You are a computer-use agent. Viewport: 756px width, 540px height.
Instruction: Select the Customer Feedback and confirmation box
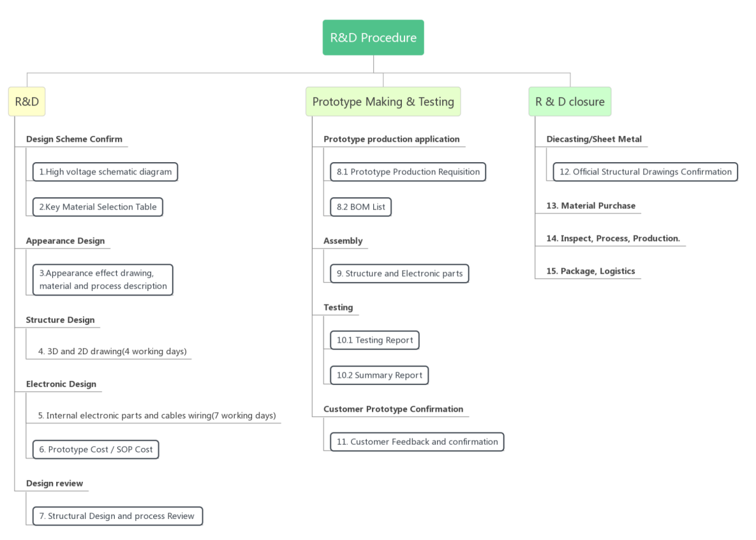[417, 442]
